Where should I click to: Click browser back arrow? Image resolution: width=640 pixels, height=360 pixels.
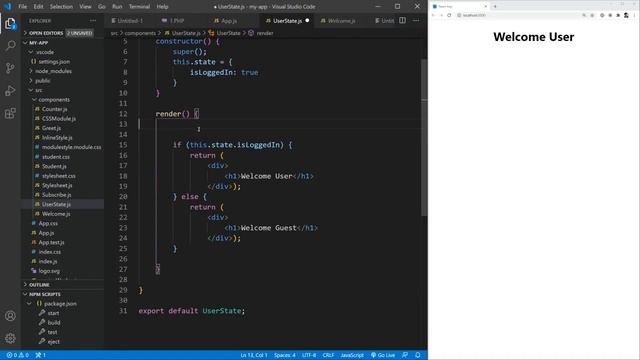pyautogui.click(x=433, y=15)
